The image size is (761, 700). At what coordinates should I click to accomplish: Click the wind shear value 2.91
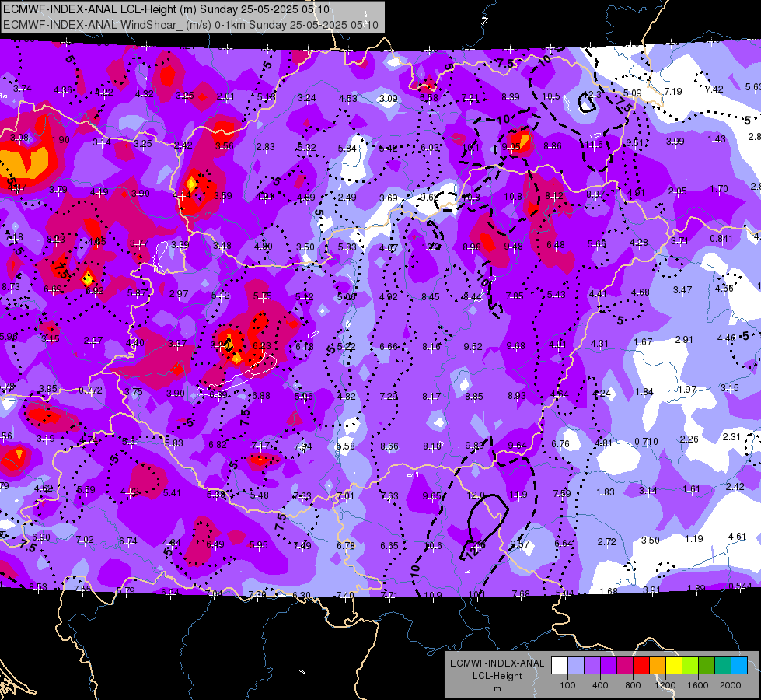point(684,340)
